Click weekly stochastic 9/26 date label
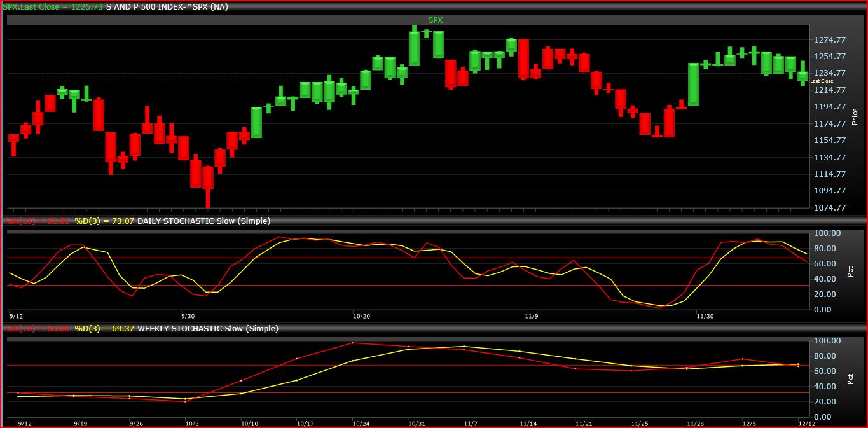The height and width of the screenshot is (428, 868). coord(136,423)
